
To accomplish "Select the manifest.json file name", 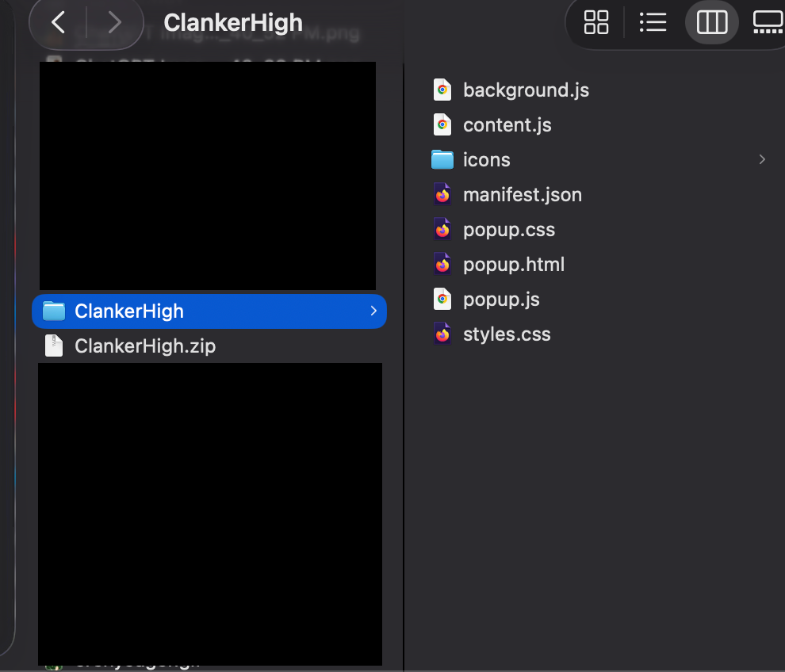I will (523, 195).
